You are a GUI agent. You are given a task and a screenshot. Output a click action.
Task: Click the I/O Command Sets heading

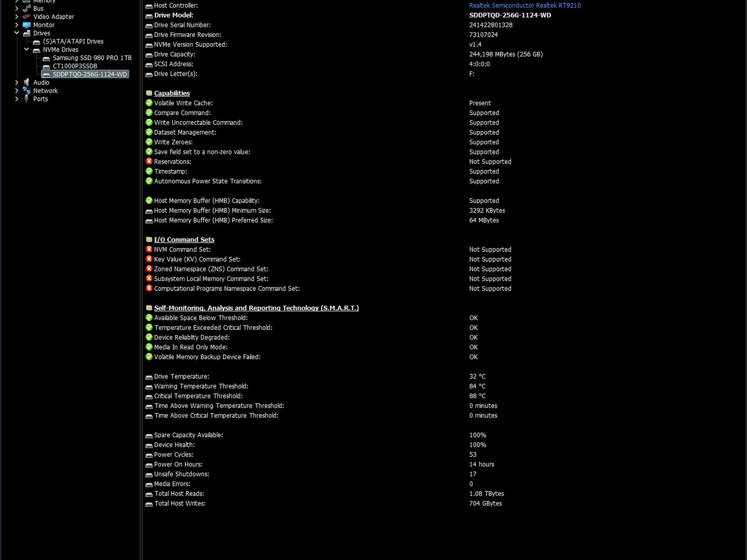(x=184, y=240)
